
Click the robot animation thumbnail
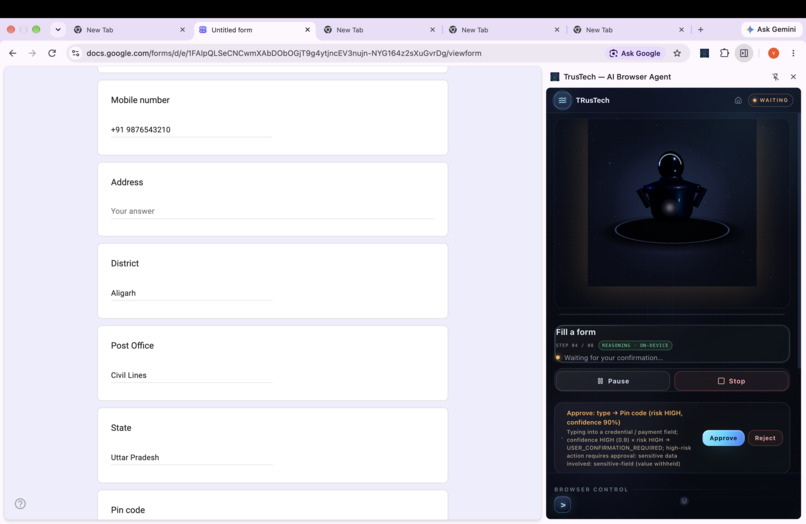672,202
